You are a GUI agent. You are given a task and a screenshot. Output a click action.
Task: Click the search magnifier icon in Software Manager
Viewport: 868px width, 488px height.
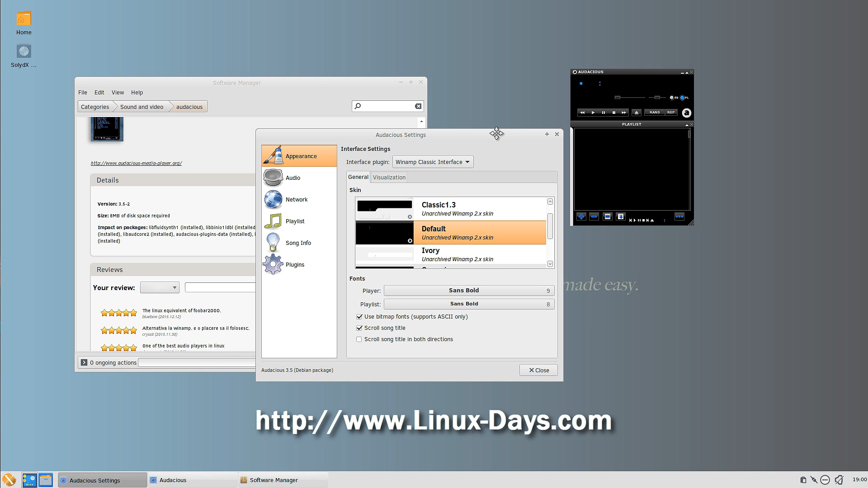[358, 106]
